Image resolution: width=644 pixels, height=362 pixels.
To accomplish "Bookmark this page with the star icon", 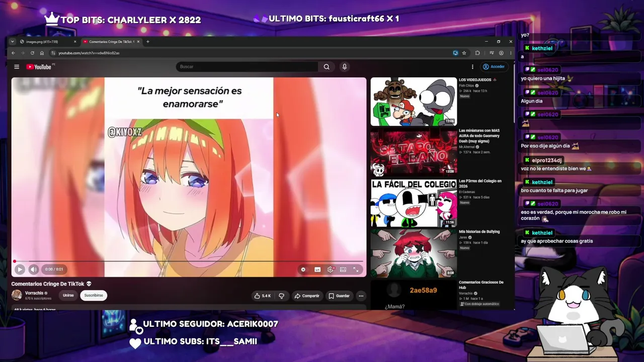I will [464, 53].
